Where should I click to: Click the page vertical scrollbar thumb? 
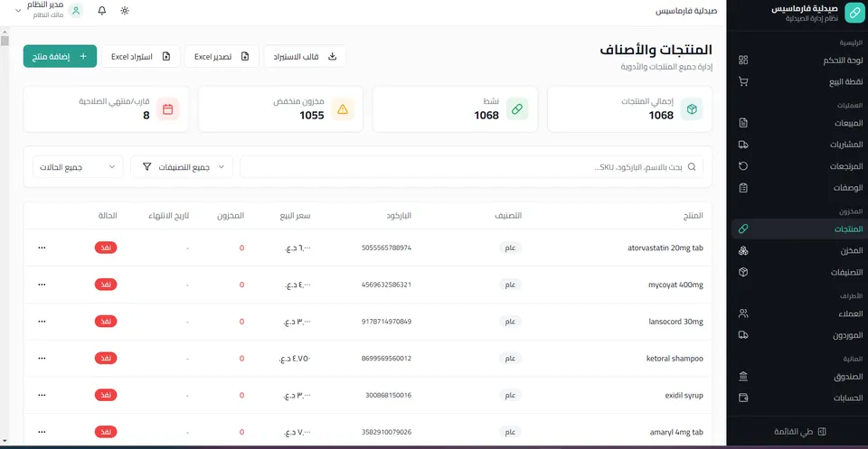5,41
